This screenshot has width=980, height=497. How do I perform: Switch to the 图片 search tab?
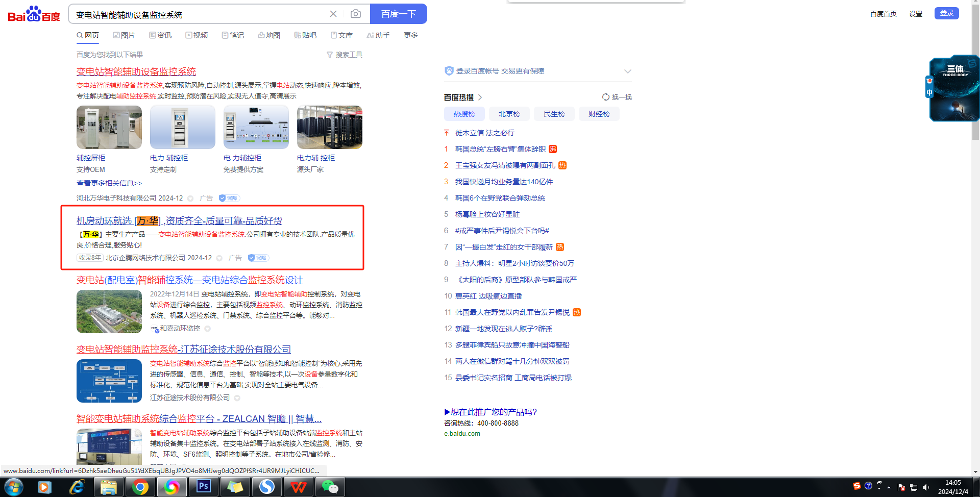(124, 35)
